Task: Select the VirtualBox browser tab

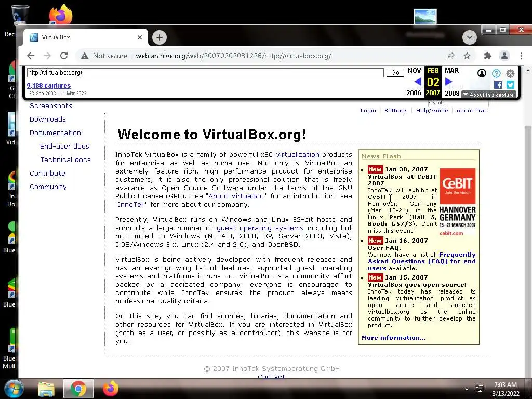Action: [85, 37]
